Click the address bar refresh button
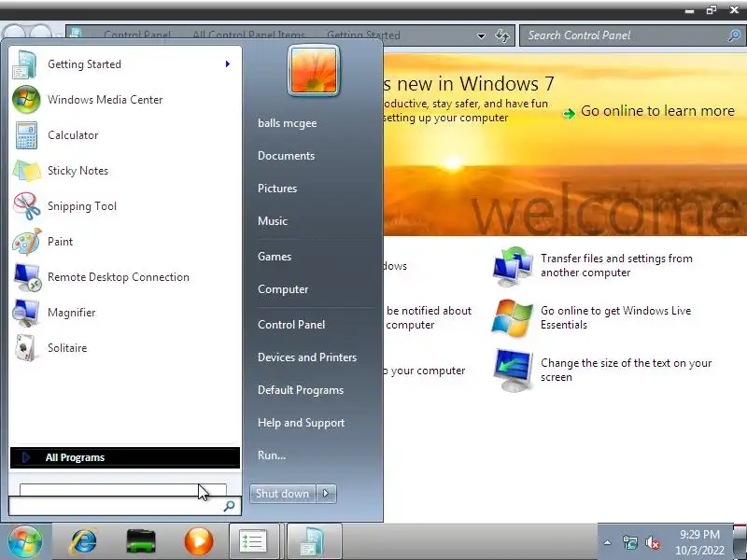Screen dimensions: 747x560 pos(502,35)
